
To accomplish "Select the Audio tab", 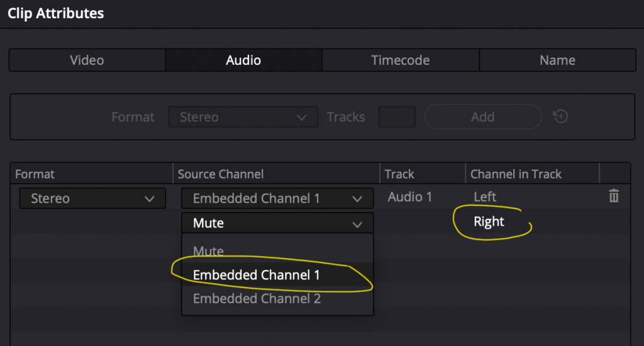I will click(243, 60).
